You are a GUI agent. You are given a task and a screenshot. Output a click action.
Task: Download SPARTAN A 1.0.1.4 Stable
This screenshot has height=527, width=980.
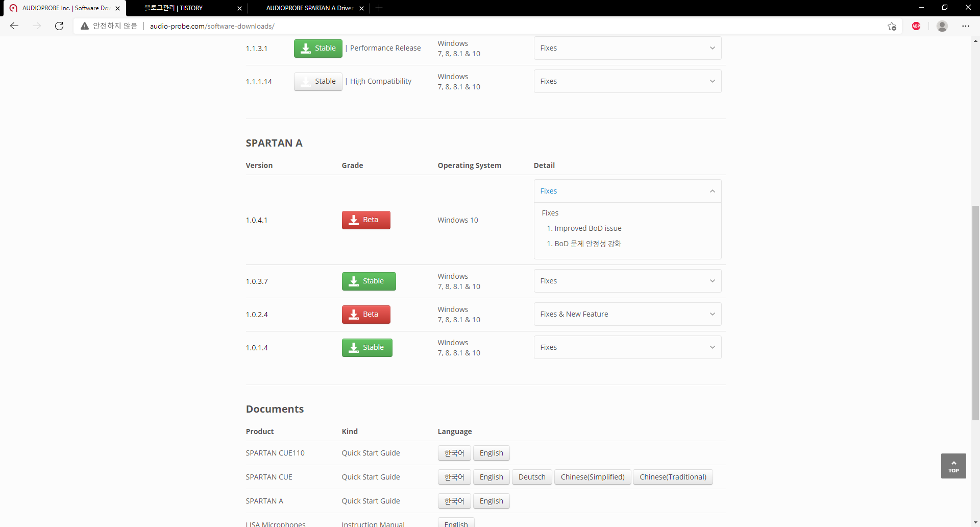(x=367, y=348)
